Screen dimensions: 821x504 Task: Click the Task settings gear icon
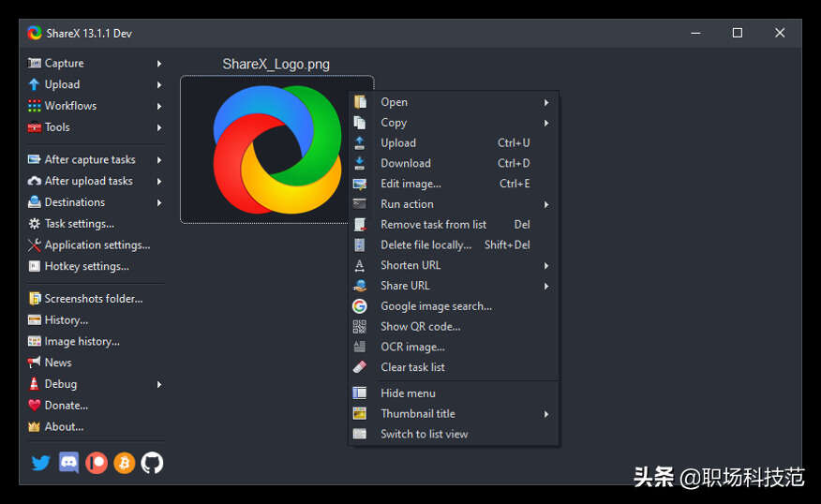click(x=35, y=224)
